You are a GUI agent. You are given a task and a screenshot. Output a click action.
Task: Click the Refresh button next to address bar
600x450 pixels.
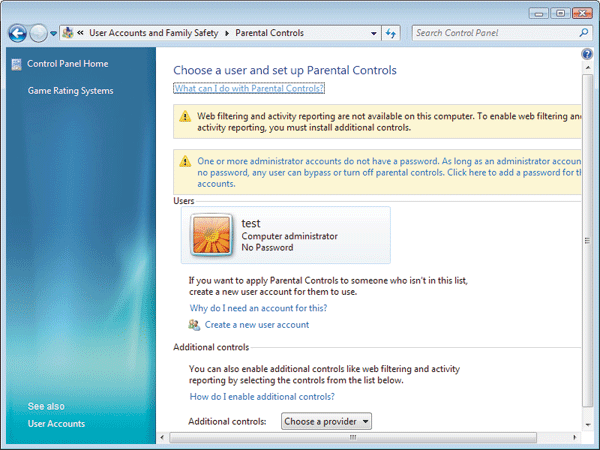(x=391, y=33)
